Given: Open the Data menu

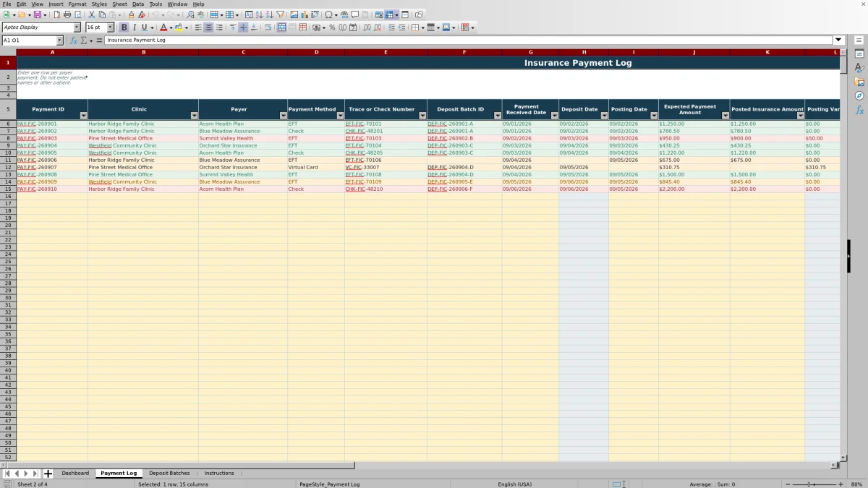Looking at the screenshot, I should click(138, 4).
